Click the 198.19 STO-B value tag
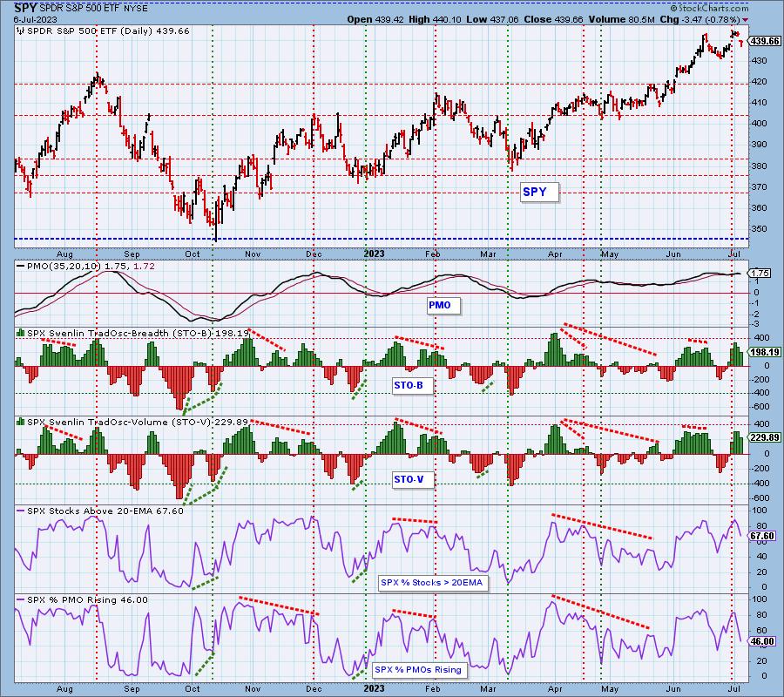This screenshot has width=784, height=697. click(765, 352)
